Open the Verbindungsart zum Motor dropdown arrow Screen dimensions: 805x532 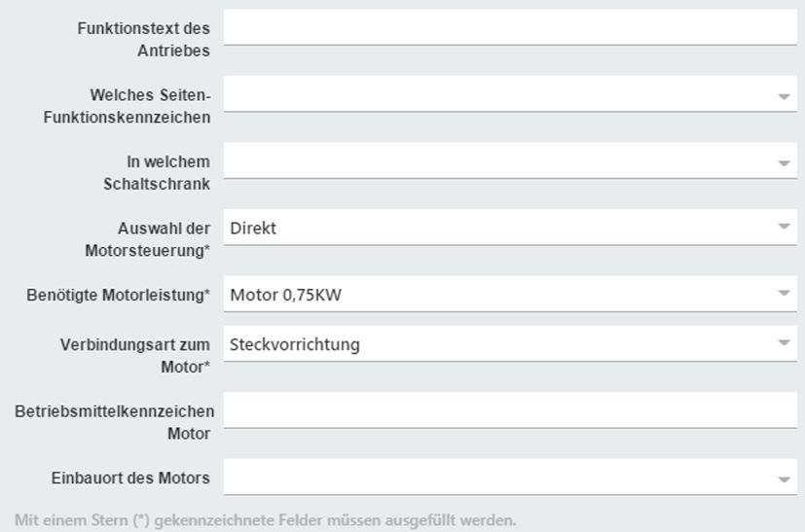784,343
